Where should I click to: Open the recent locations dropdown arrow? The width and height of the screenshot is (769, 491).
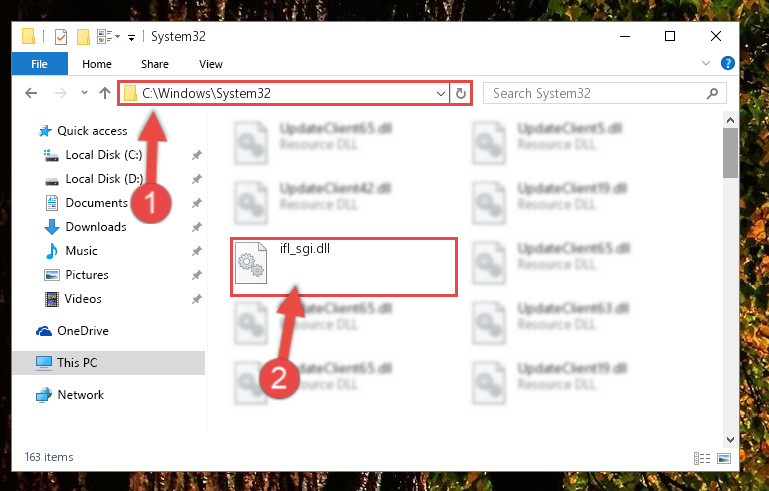point(84,92)
